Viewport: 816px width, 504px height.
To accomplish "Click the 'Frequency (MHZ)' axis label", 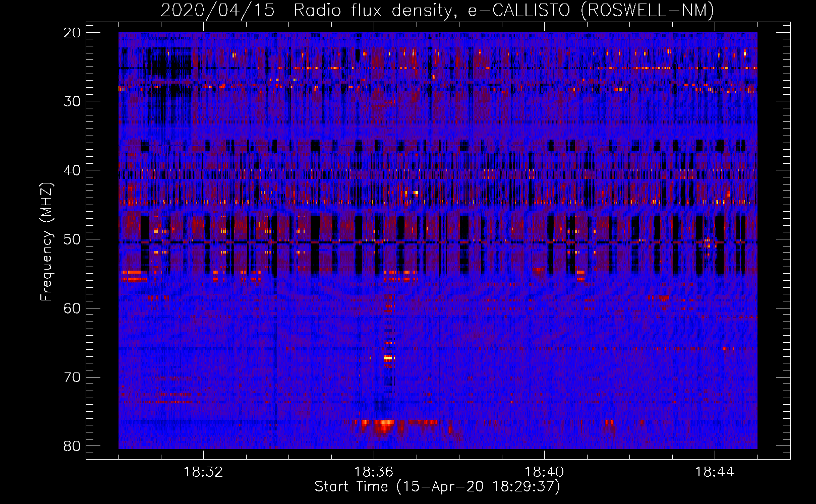I will [46, 242].
